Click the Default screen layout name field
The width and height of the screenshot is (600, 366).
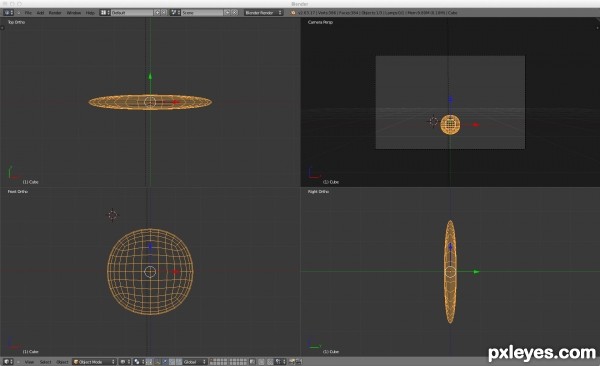click(x=132, y=13)
